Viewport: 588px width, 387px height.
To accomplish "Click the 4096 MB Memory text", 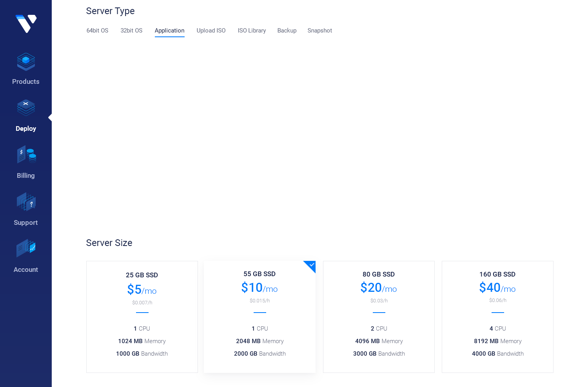I will [379, 341].
